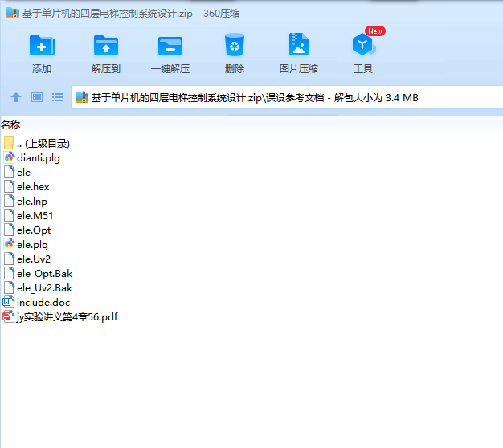Switch to the list view icon
This screenshot has height=448, width=503.
[x=58, y=97]
